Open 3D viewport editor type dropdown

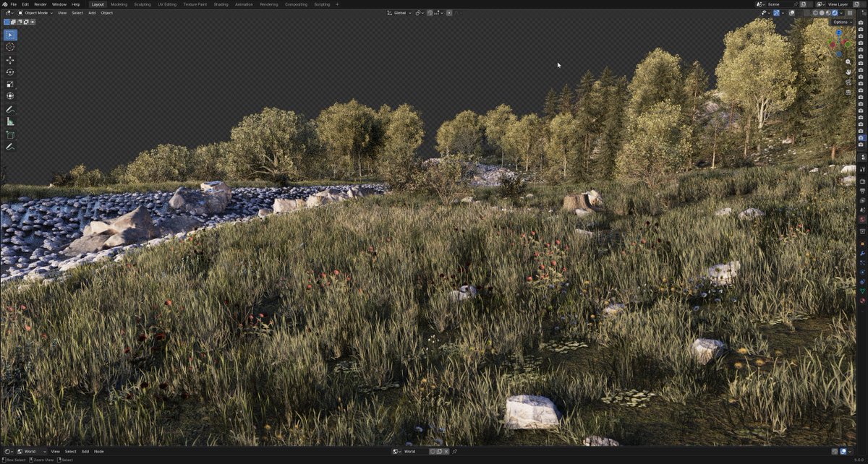(x=9, y=13)
